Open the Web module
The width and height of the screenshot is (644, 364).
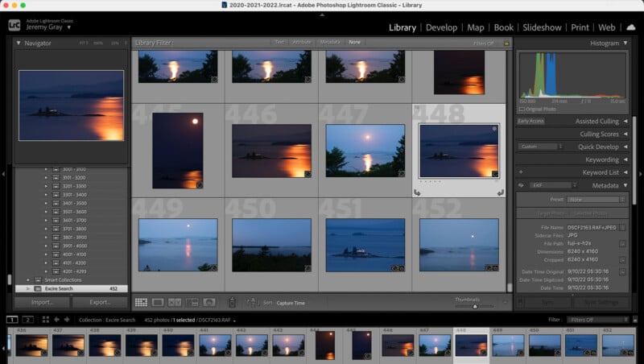607,27
